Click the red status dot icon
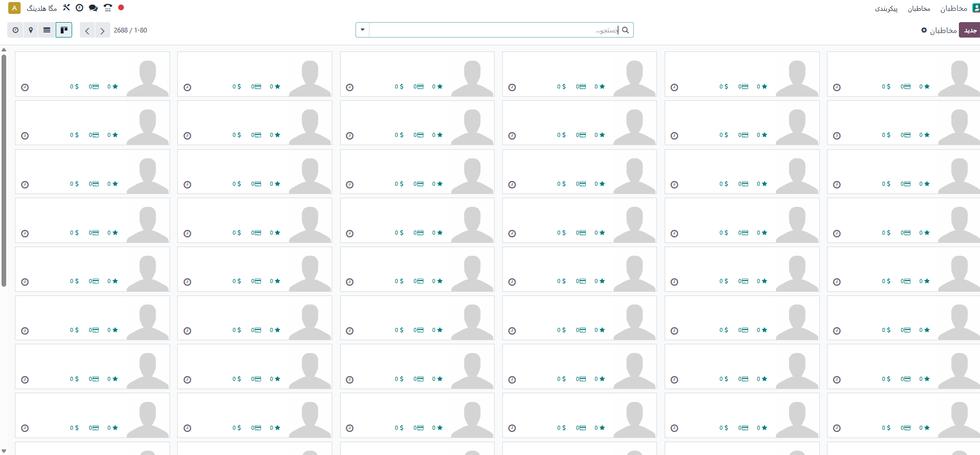Image resolution: width=980 pixels, height=455 pixels. [121, 8]
